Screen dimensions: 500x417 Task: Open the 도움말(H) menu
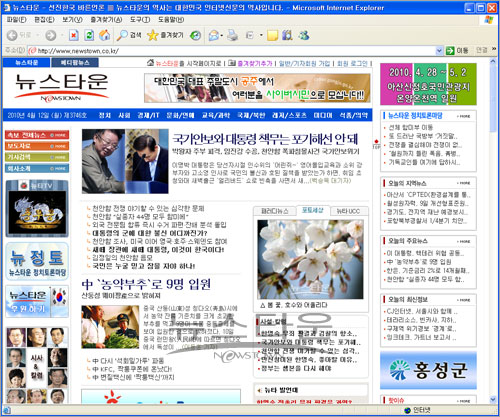[x=171, y=20]
